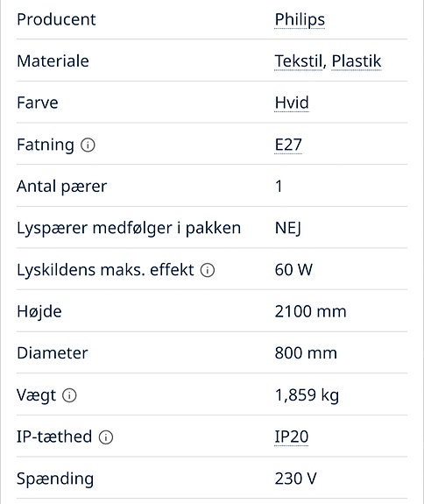Viewport: 424px width, 504px height.
Task: Show the info tooltip for Vægt
Action: click(x=69, y=395)
